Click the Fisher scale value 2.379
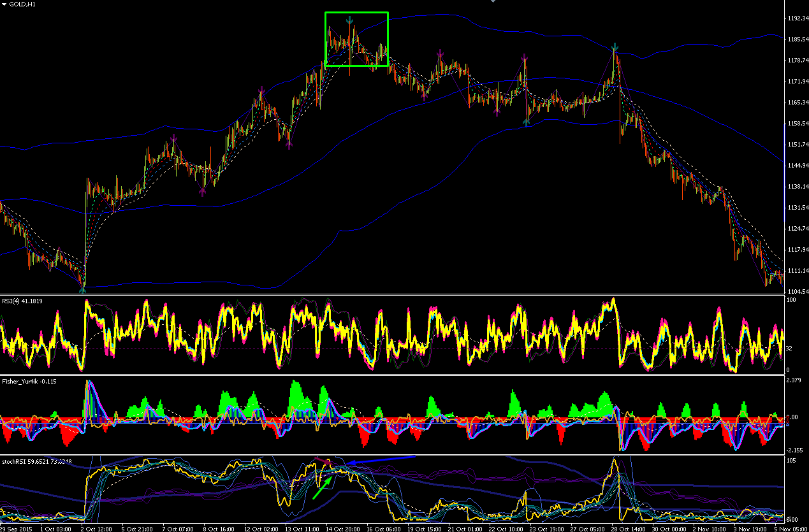 point(795,380)
